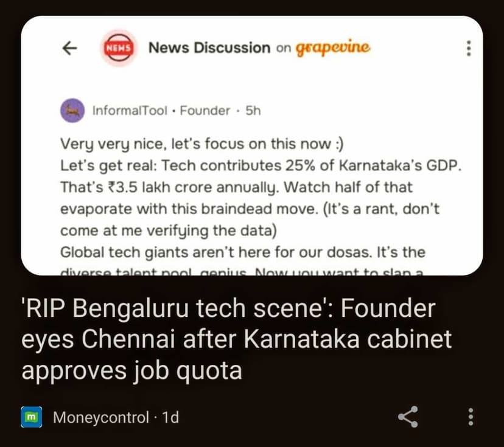This screenshot has height=447, width=504.
Task: Tap the 1d article age label
Action: tap(170, 417)
